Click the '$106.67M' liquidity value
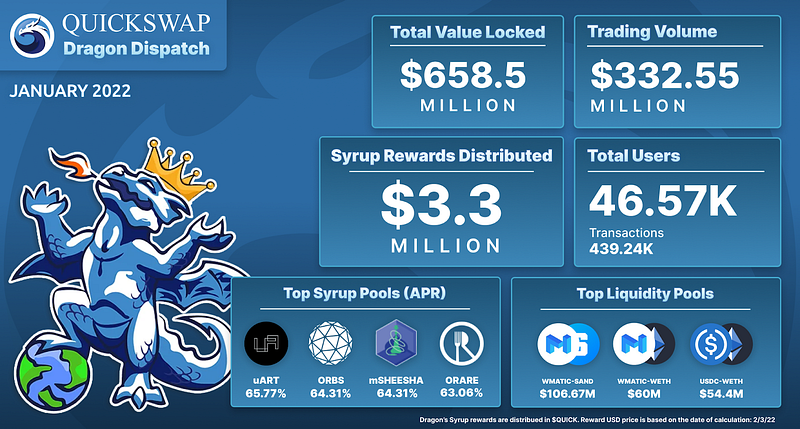The image size is (800, 429). 567,394
